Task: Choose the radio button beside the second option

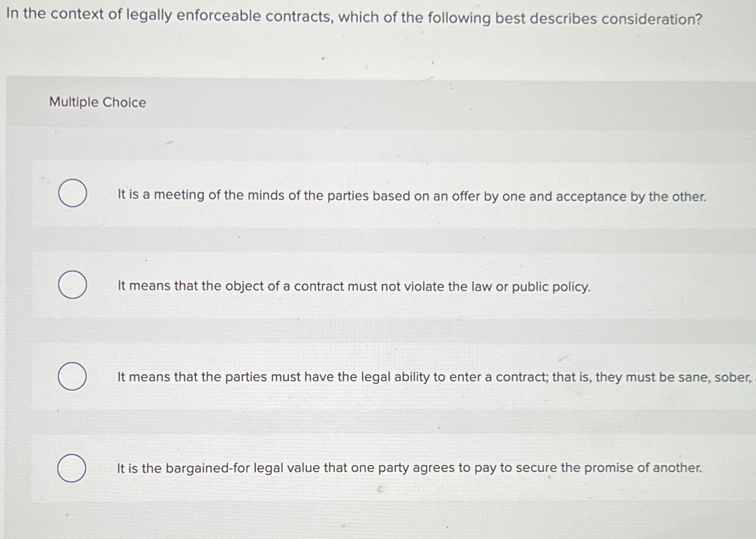Action: (x=73, y=285)
